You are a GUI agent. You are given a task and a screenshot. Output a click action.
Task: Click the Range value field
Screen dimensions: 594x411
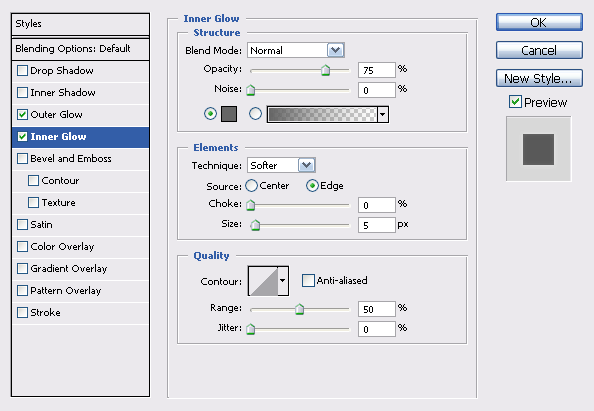[377, 309]
